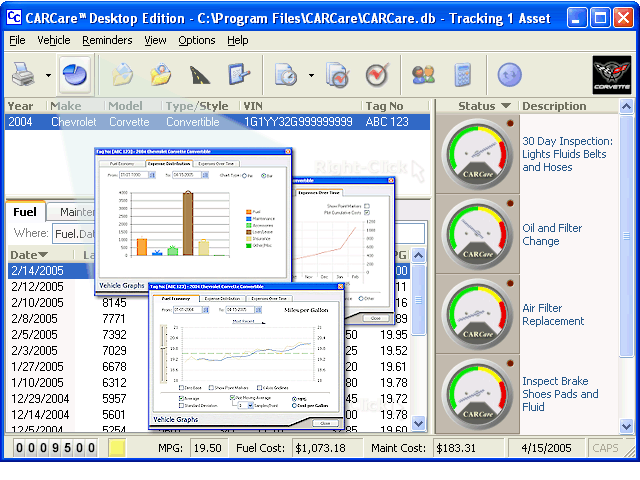Image resolution: width=640 pixels, height=480 pixels.
Task: Click the clock with red checkmark icon
Action: click(x=377, y=75)
